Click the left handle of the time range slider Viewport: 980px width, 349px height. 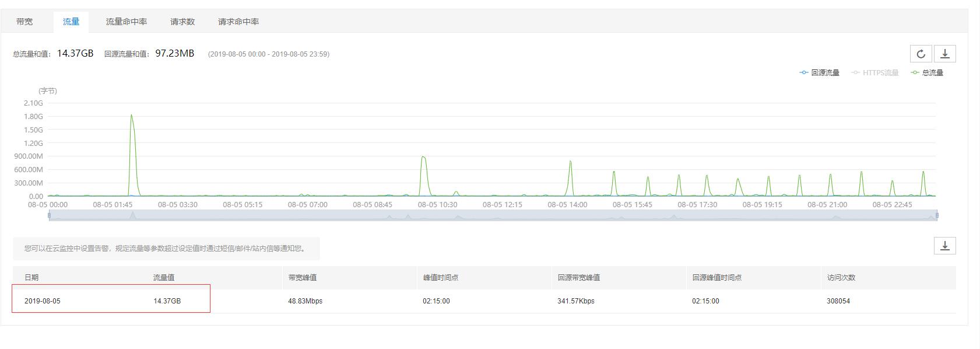(x=49, y=215)
